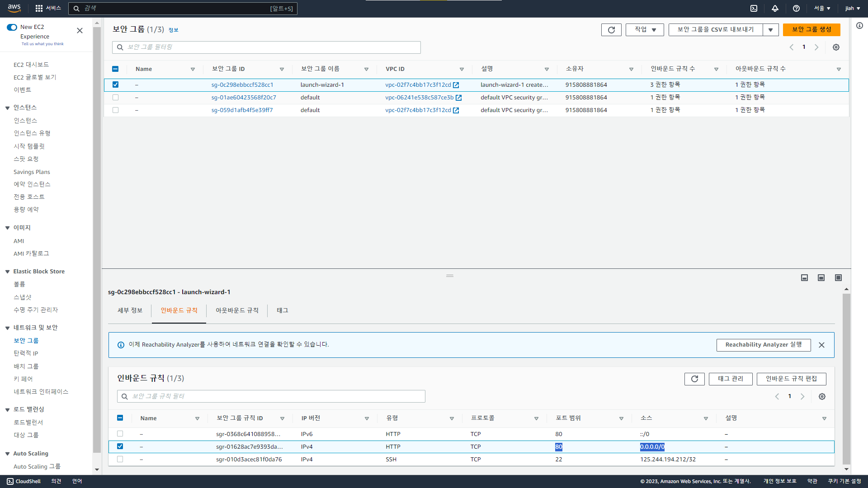Focus the 보안 그룹 규칙 필터 field
The image size is (868, 488).
pos(271,397)
